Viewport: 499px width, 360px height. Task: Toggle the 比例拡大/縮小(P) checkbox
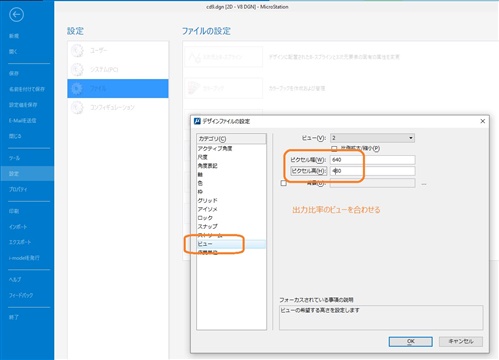coord(334,148)
